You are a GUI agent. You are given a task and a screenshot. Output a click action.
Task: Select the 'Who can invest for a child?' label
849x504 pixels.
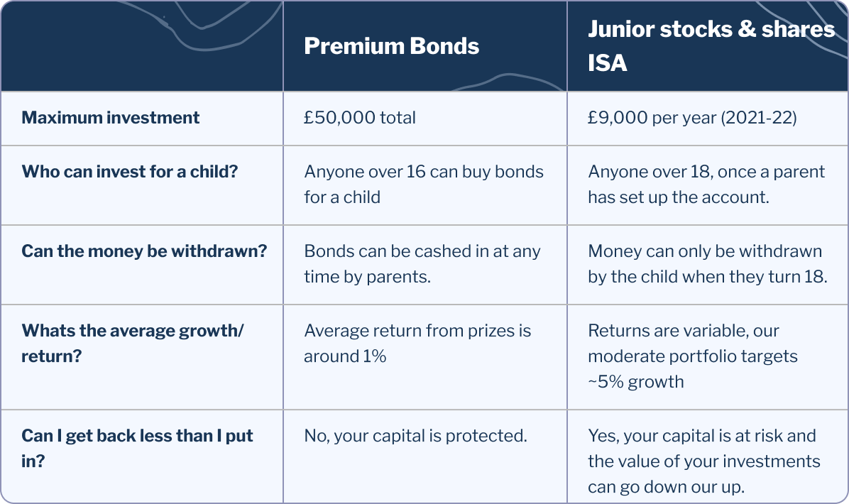tap(130, 172)
